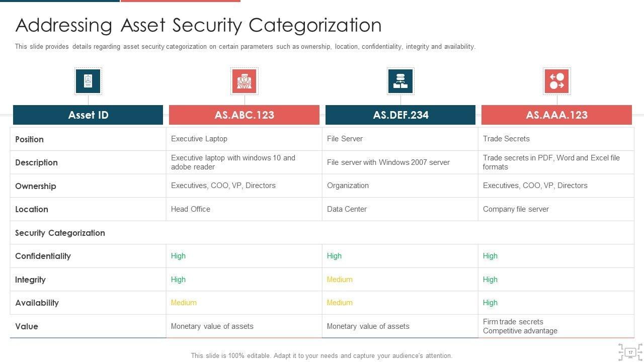Image resolution: width=644 pixels, height=362 pixels.
Task: Click the ID badge icon above Asset ID
Action: (x=88, y=81)
